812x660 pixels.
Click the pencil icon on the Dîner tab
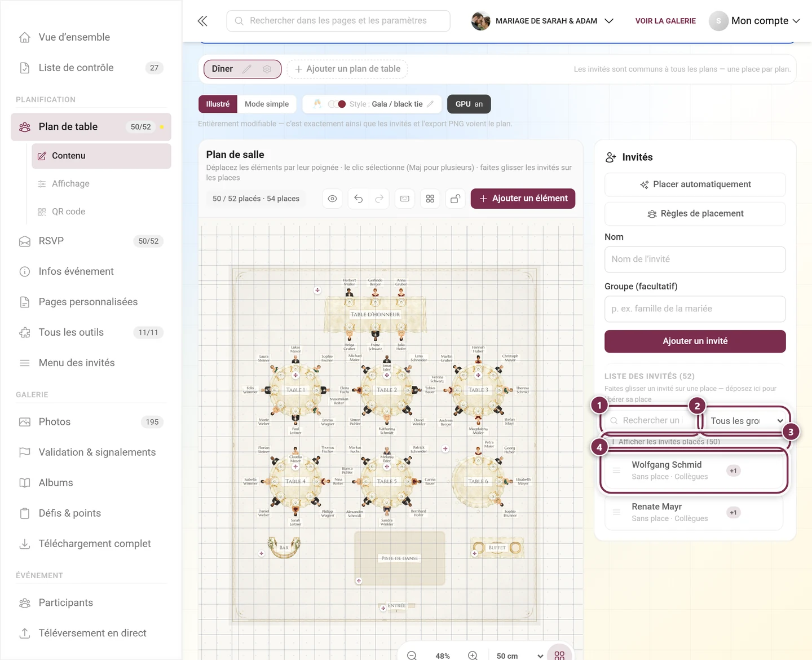tap(246, 69)
